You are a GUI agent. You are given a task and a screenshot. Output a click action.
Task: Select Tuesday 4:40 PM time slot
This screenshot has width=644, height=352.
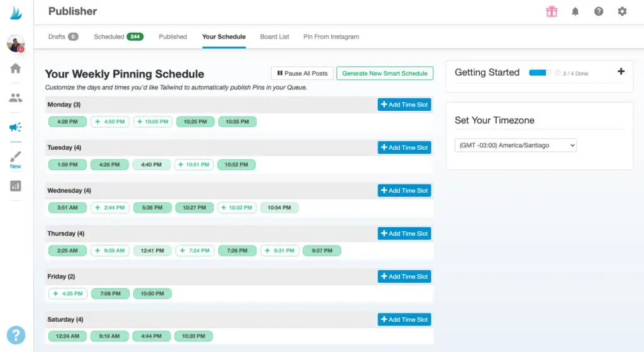tap(151, 164)
